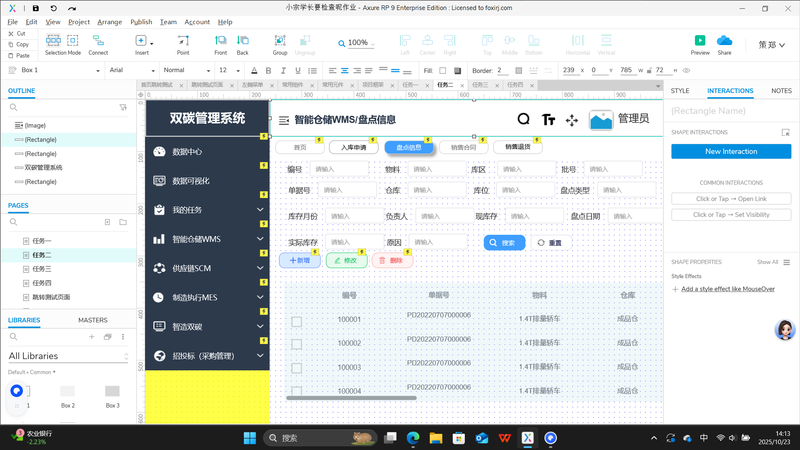Image resolution: width=800 pixels, height=450 pixels.
Task: Click the magnifier icon in canvas header
Action: click(x=523, y=119)
